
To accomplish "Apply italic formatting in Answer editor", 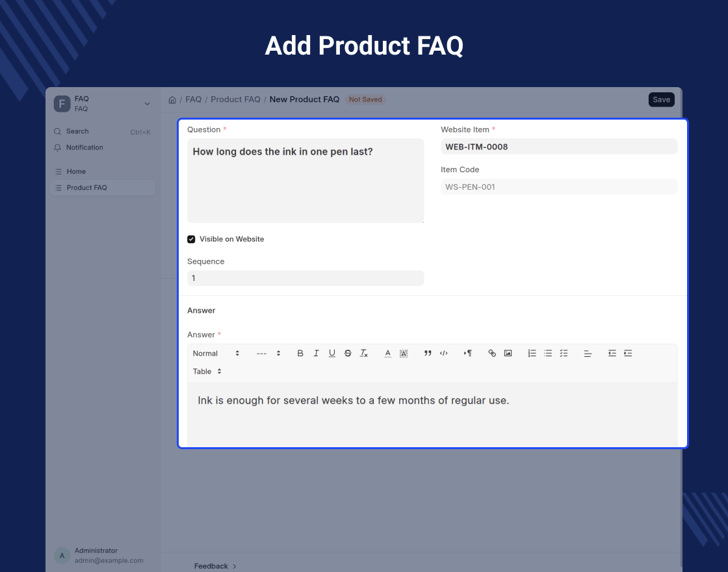I will (x=316, y=354).
